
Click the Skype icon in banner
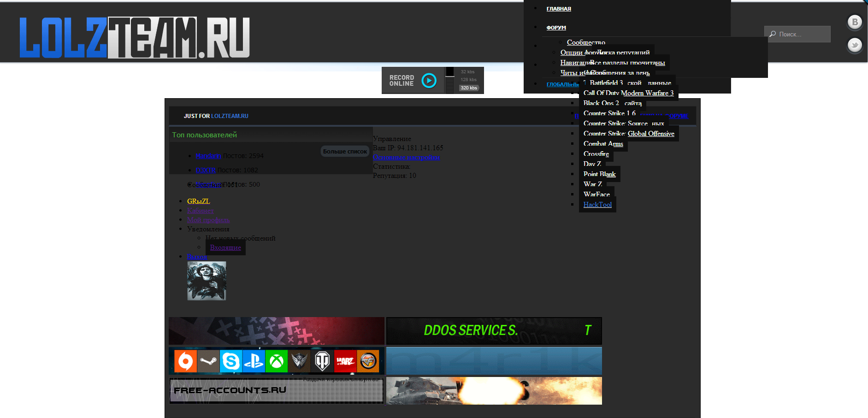tap(231, 361)
